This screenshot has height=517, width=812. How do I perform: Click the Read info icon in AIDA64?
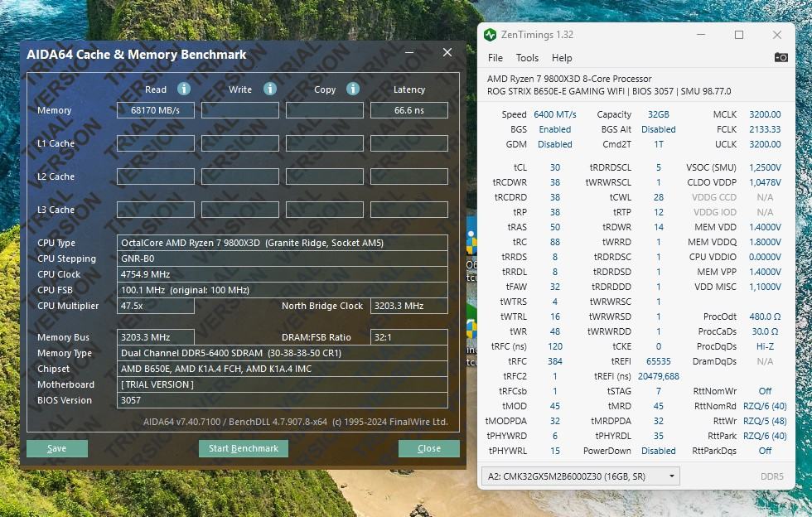click(x=184, y=89)
